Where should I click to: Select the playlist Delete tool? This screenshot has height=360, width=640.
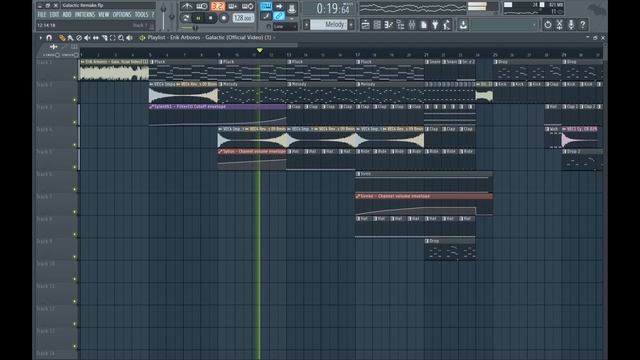click(x=79, y=38)
